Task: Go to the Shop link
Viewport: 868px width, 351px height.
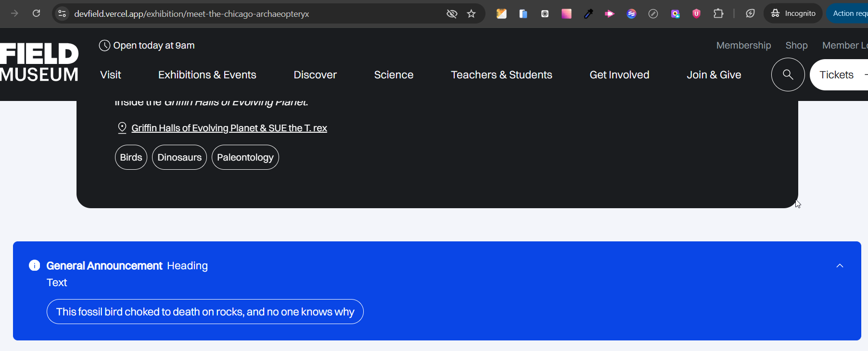Action: pyautogui.click(x=796, y=45)
